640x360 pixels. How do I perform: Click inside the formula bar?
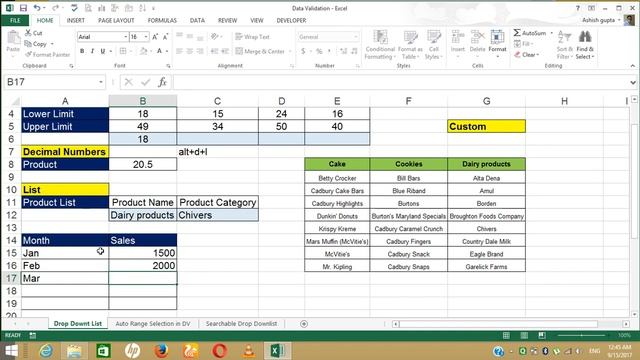click(x=400, y=82)
